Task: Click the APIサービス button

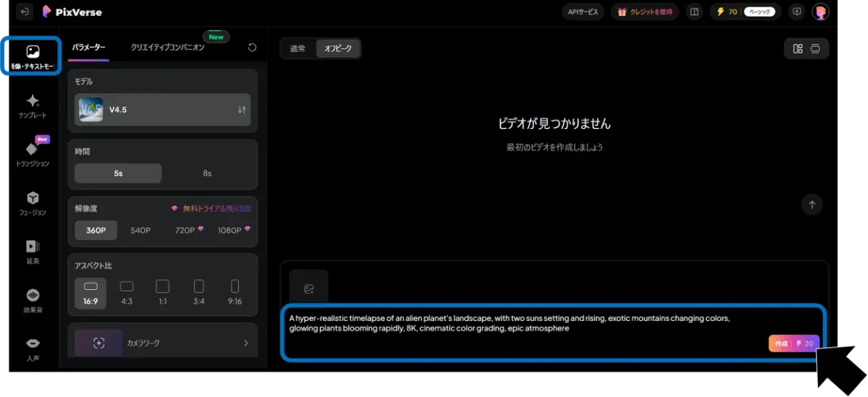Action: point(583,12)
